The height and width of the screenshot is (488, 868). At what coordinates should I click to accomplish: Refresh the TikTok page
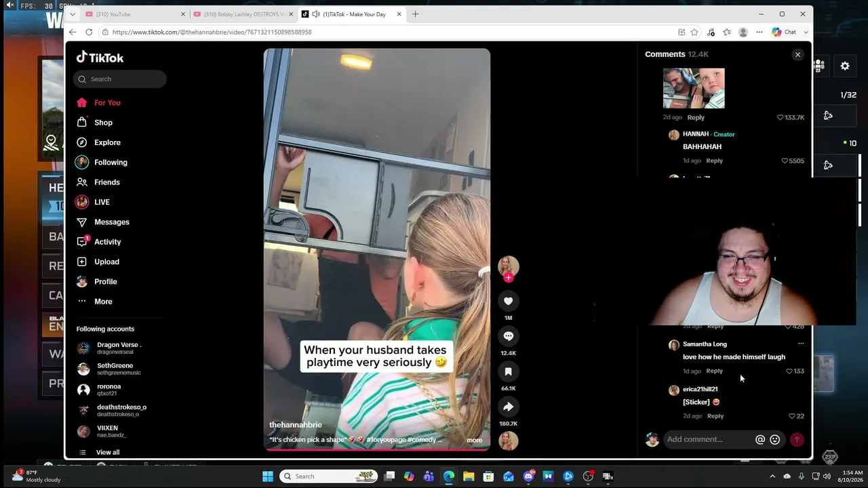(x=89, y=32)
